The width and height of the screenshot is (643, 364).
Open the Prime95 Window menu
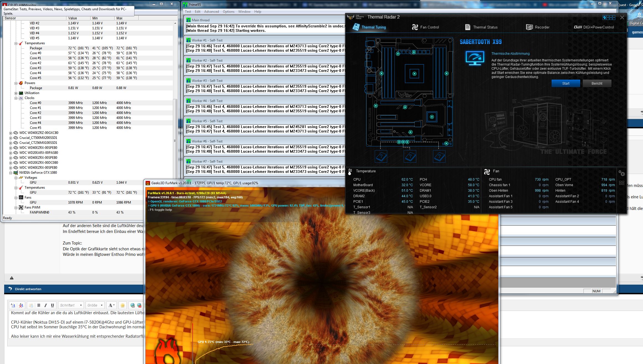coord(244,12)
